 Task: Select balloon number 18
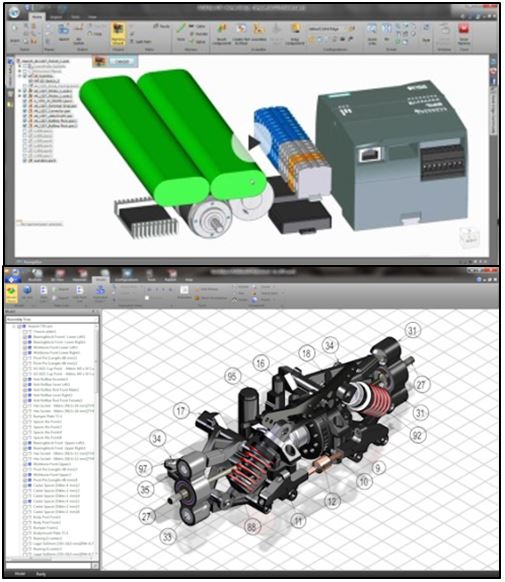coord(306,353)
